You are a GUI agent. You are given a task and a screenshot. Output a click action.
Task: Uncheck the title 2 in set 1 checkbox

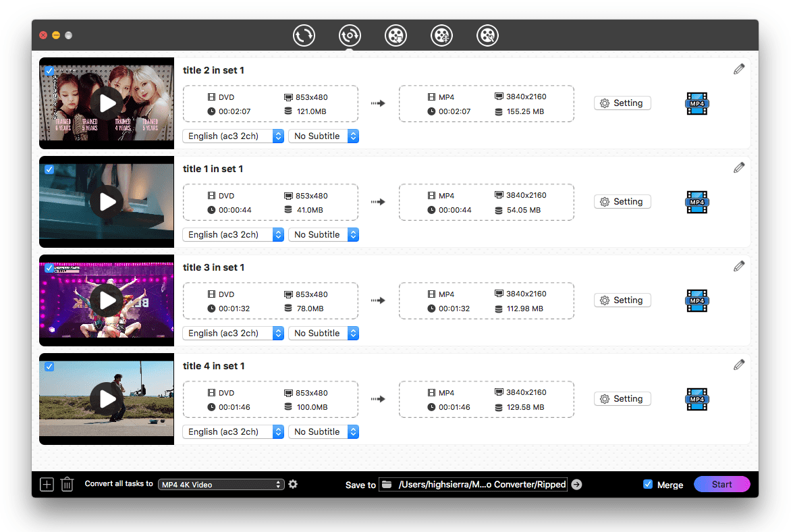[x=49, y=71]
